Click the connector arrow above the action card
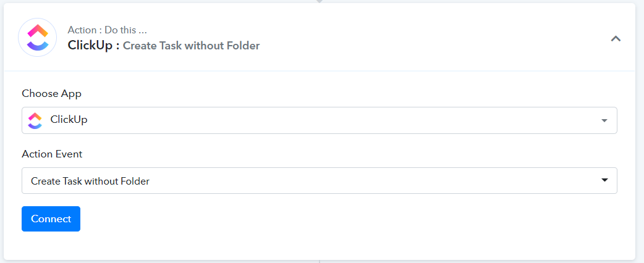Image resolution: width=644 pixels, height=263 pixels. [x=319, y=1]
